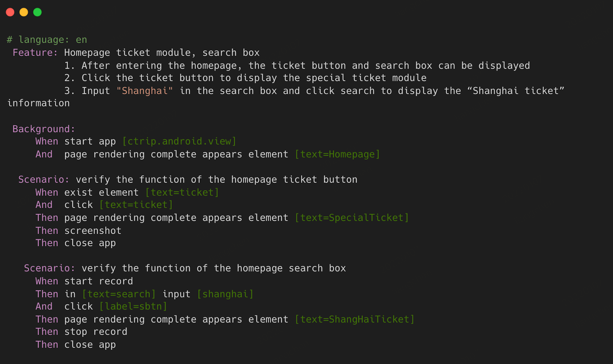Click the '# language: en' comment line
Screen dimensions: 613x364
tap(47, 40)
